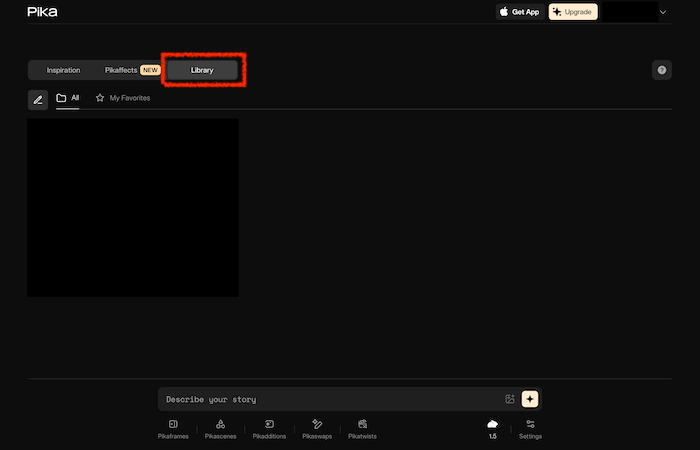The width and height of the screenshot is (700, 450).
Task: Click the Describe your story field
Action: 330,399
